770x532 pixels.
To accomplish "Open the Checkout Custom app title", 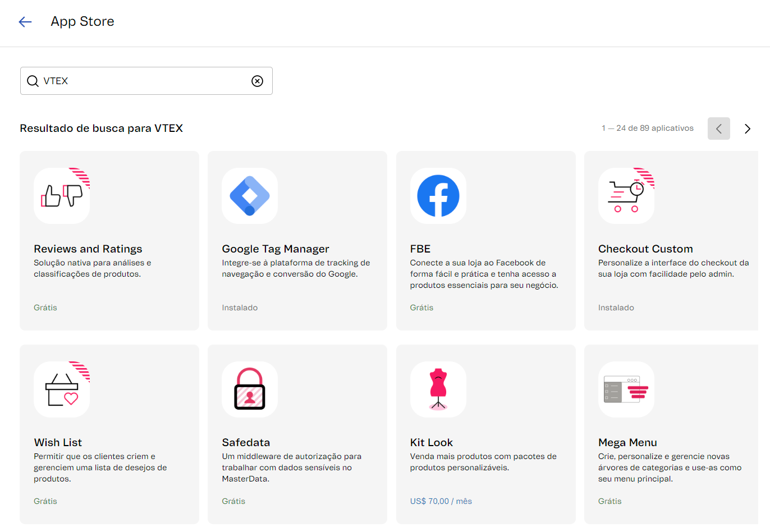I will [645, 249].
